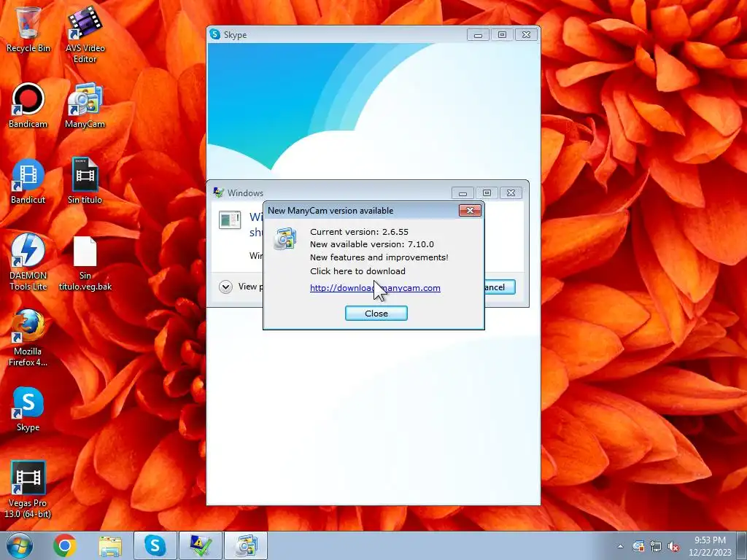Select the Skype desktop shortcut

pyautogui.click(x=28, y=410)
